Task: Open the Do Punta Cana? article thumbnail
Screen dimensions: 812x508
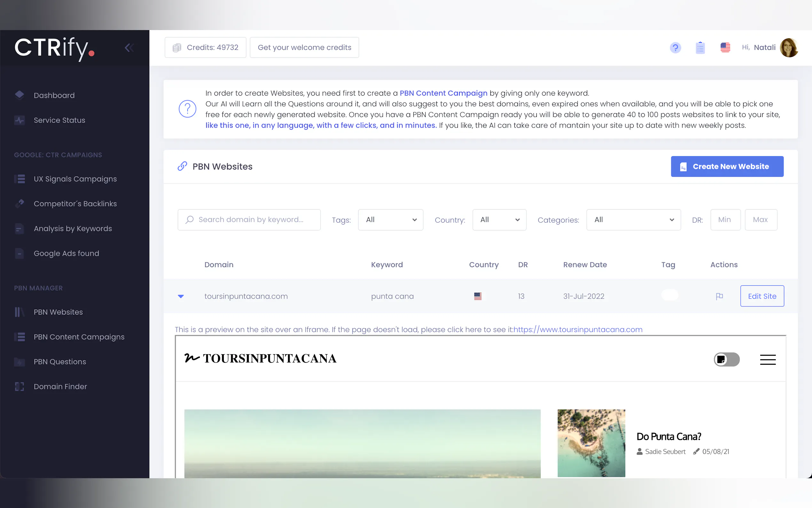Action: (x=591, y=443)
